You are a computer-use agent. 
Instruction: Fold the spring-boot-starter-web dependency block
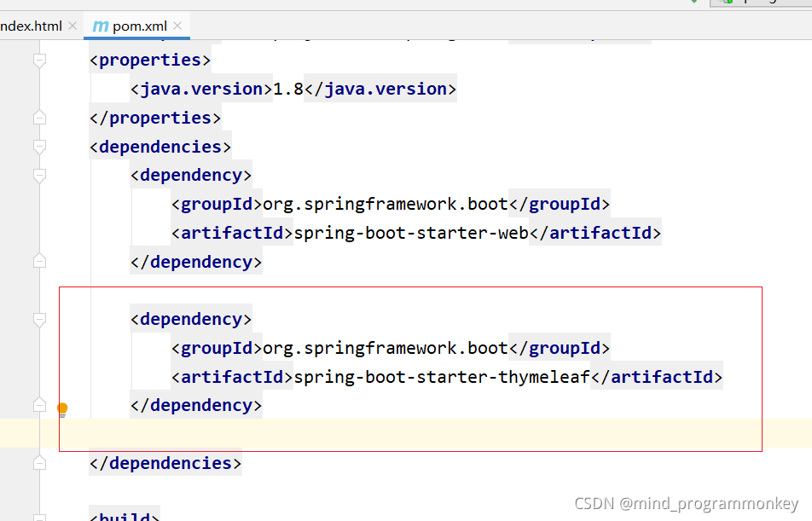coord(39,176)
